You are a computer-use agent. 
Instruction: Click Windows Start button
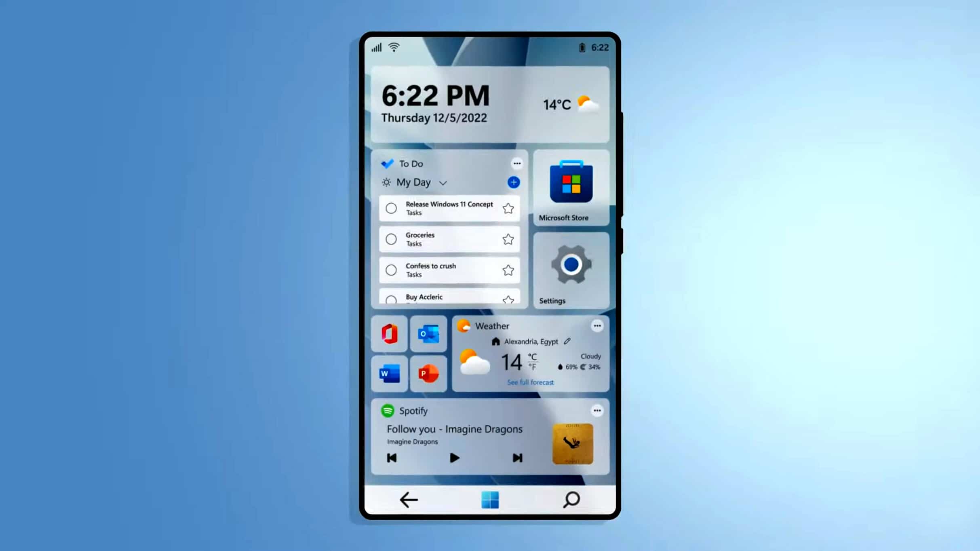(490, 500)
